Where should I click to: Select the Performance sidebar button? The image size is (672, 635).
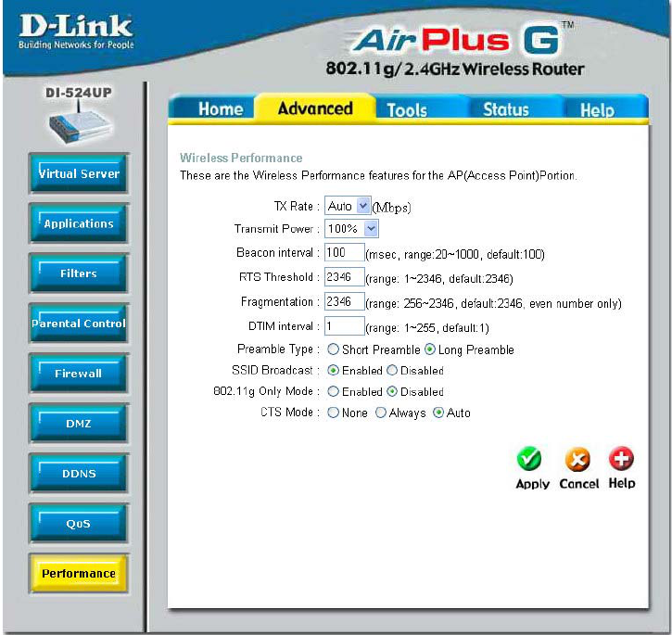[79, 574]
